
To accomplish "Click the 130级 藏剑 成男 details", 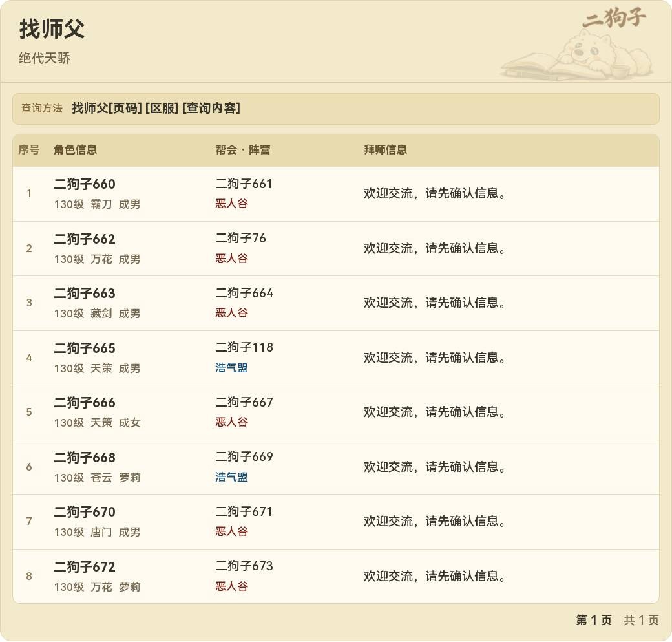I will click(98, 314).
